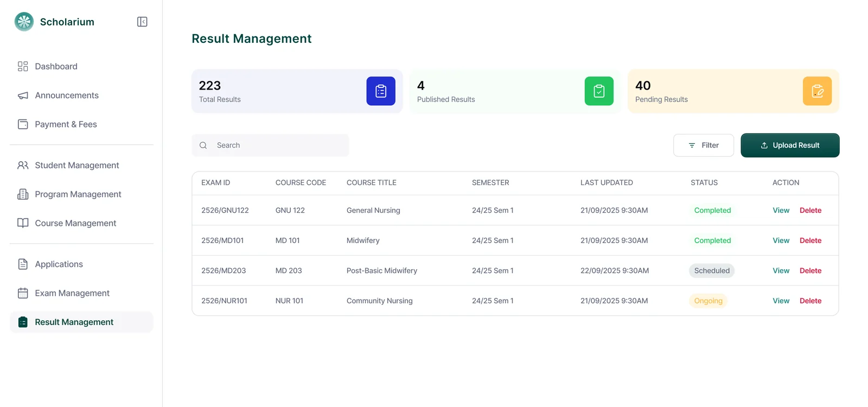
Task: Click the SEMESTER column header
Action: [490, 183]
